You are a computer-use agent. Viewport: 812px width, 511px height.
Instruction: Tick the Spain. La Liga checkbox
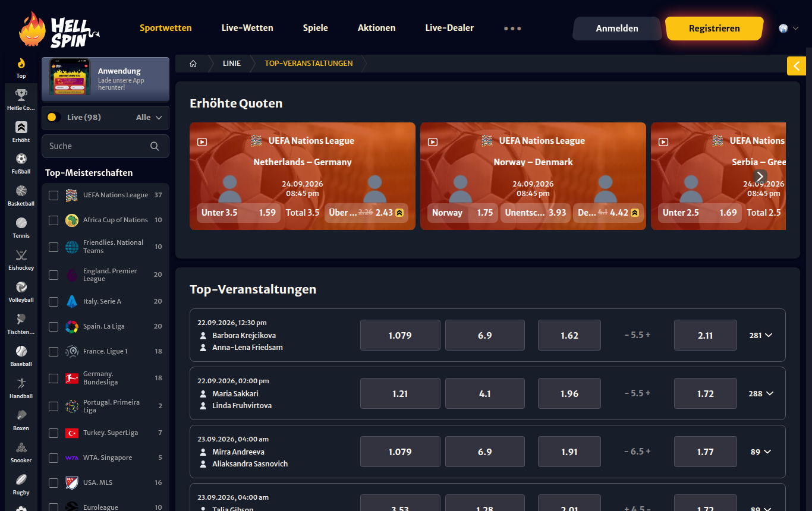[x=53, y=326]
